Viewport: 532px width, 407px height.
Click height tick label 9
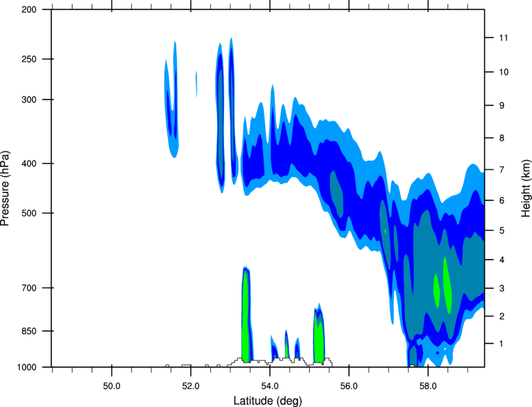tap(502, 106)
